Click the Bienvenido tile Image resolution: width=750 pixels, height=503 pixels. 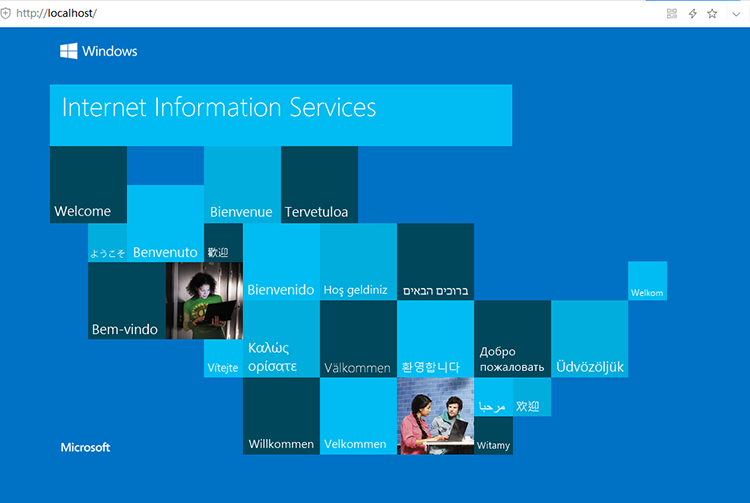pyautogui.click(x=281, y=262)
